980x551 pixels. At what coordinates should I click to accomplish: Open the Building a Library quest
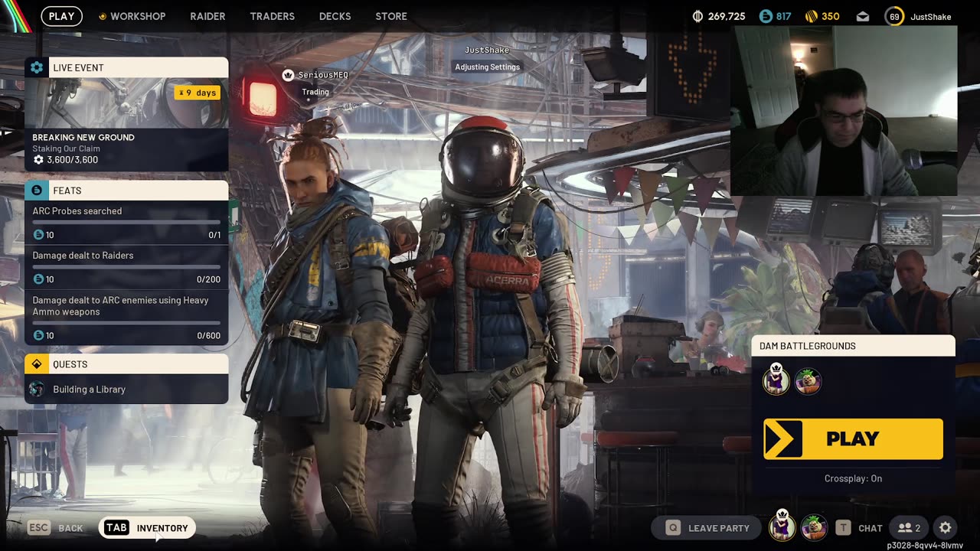click(x=126, y=390)
